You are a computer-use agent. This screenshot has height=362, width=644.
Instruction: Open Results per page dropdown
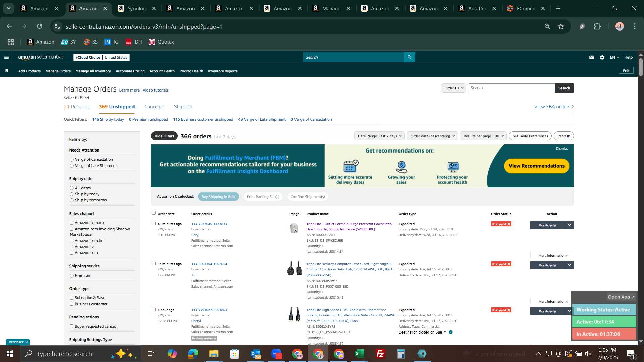tap(483, 136)
